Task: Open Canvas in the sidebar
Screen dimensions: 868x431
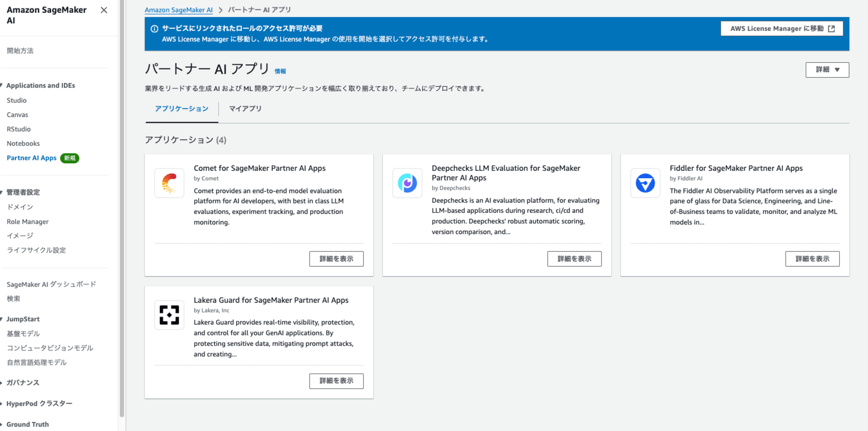Action: (17, 115)
